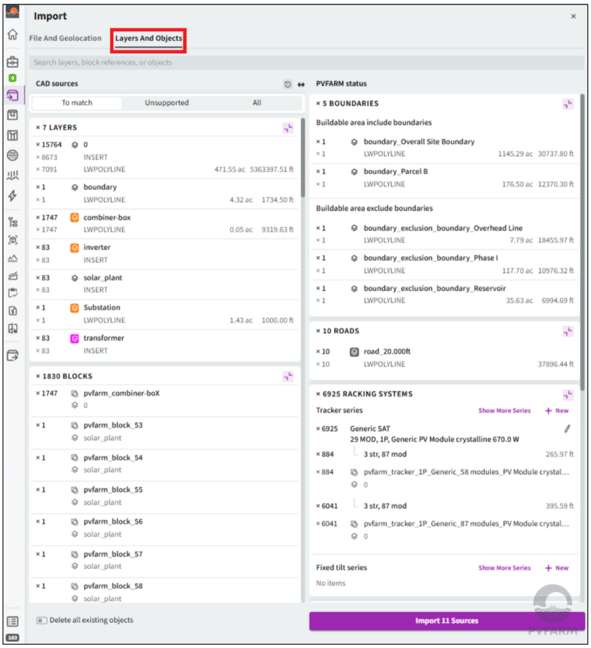The image size is (591, 648).
Task: Click the CAD sources panel scrollbar
Action: coord(303,157)
